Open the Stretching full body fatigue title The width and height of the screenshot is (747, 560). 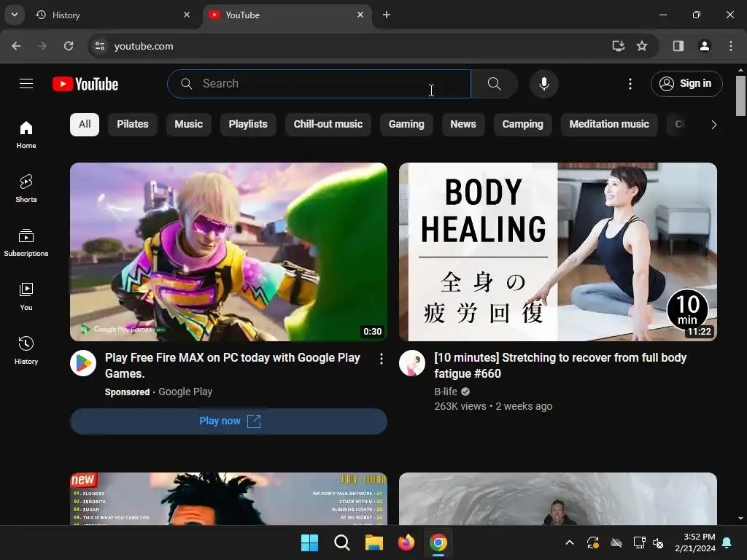click(x=560, y=366)
